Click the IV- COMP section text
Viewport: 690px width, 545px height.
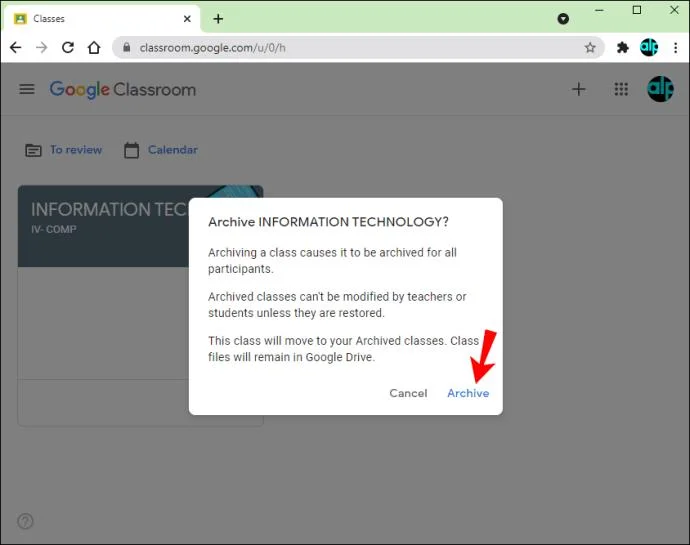[54, 229]
